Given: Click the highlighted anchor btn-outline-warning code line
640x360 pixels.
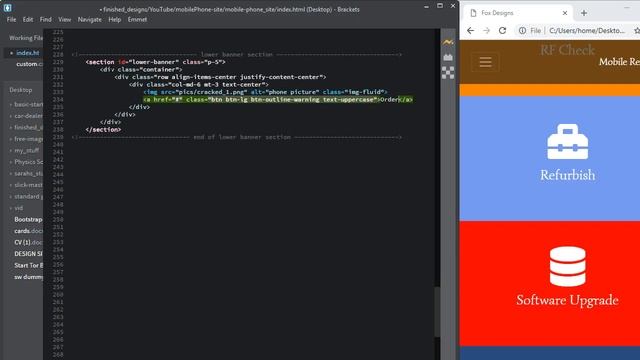Looking at the screenshot, I should [x=278, y=100].
